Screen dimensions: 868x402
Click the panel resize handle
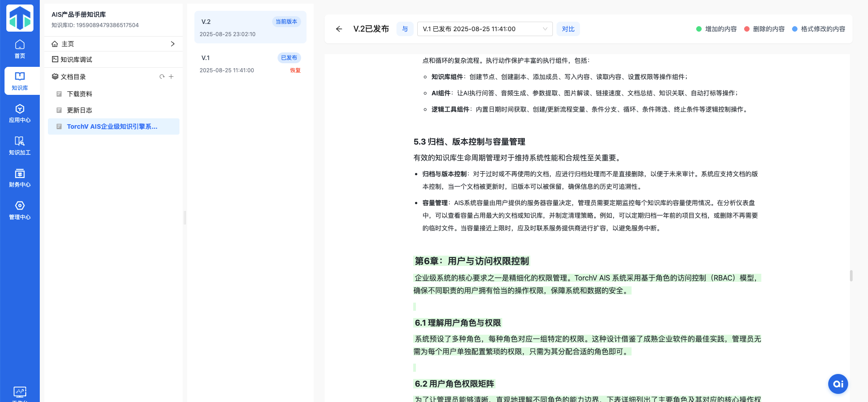(x=185, y=218)
